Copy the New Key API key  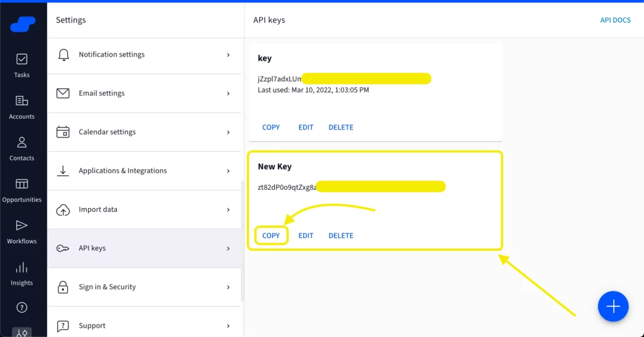pos(271,236)
